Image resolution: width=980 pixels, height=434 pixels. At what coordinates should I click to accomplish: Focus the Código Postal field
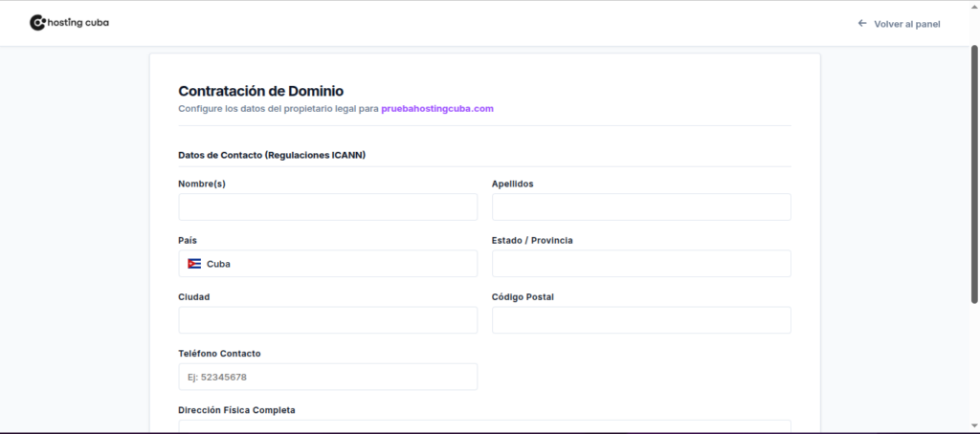tap(641, 320)
